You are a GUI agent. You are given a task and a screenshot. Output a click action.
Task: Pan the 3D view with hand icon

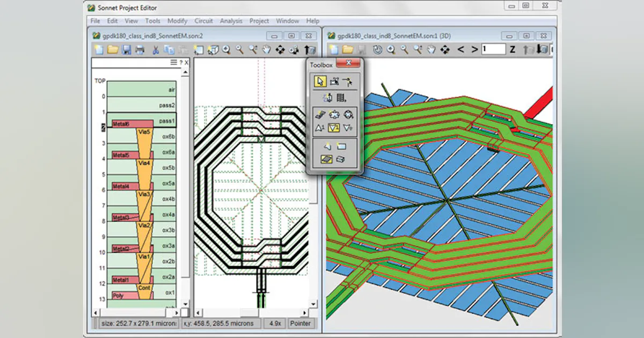pos(431,49)
